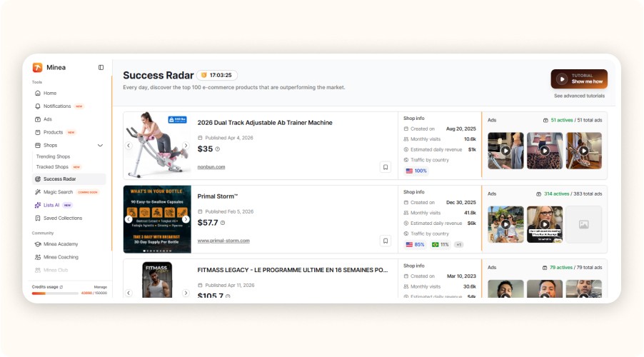This screenshot has width=644, height=357.
Task: Bookmark the Ab Trainer Machine product
Action: 386,167
